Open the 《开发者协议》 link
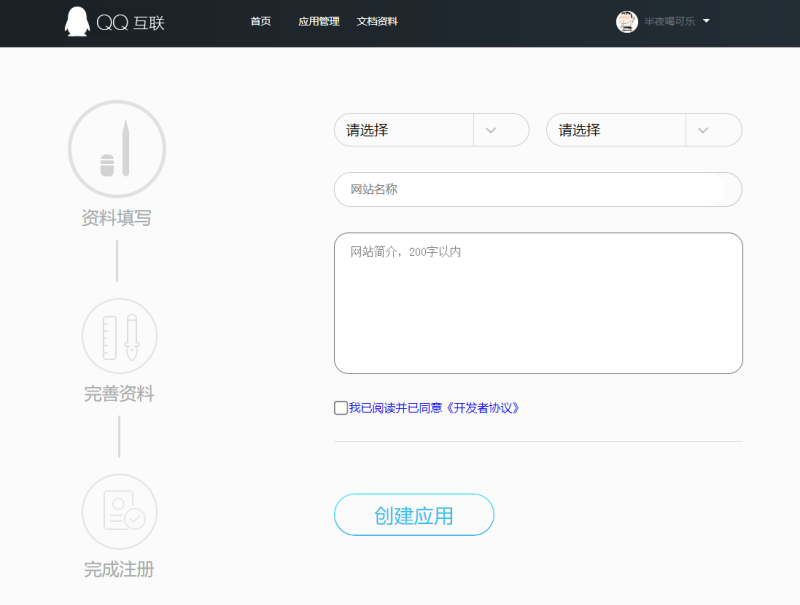The width and height of the screenshot is (800, 605). [483, 408]
